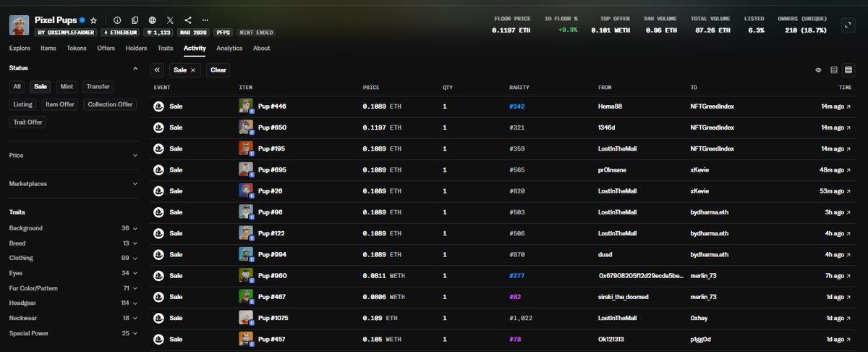Open external link arrow on the 53m ago row
Image resolution: width=868 pixels, height=352 pixels.
click(x=849, y=190)
